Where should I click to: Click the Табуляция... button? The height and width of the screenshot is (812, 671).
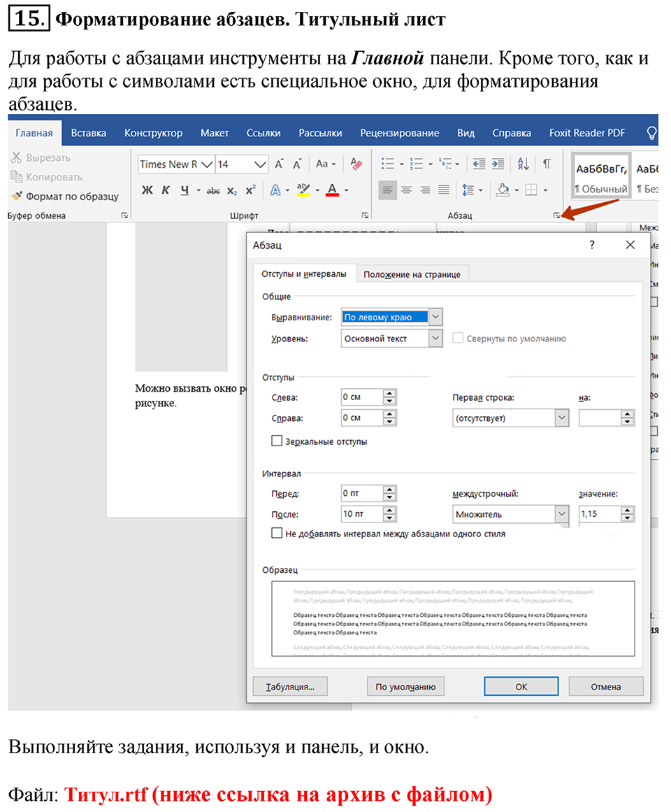coord(290,687)
